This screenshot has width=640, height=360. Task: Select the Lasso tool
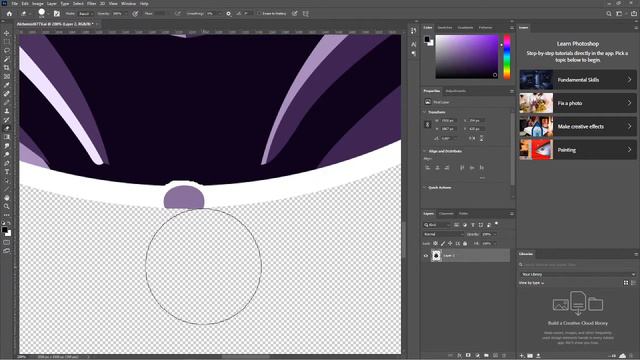[7, 51]
